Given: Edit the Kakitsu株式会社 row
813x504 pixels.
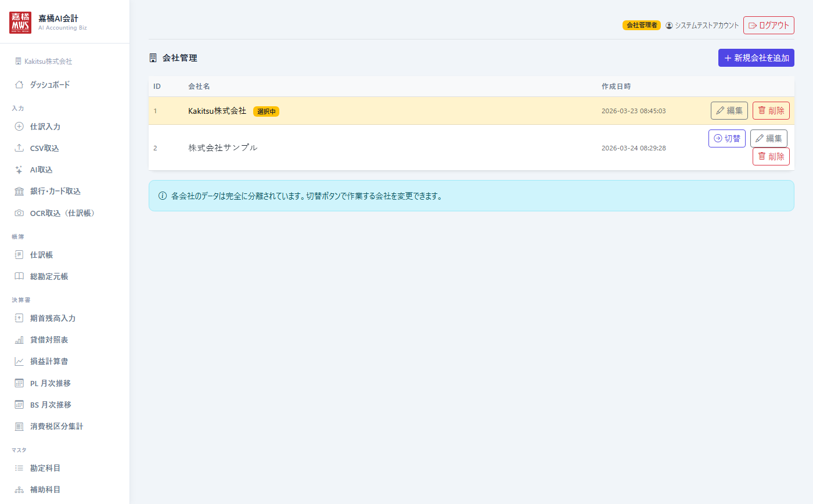Looking at the screenshot, I should 729,111.
